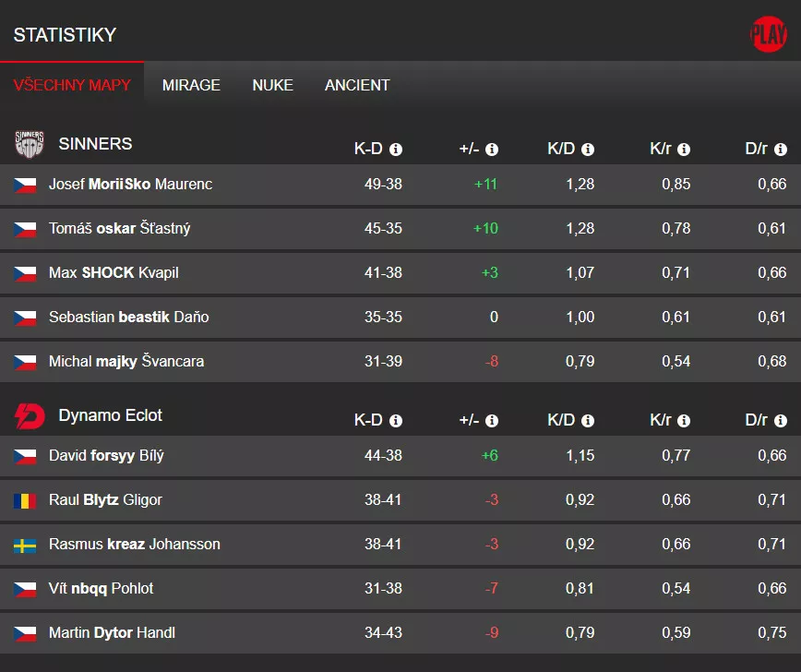Viewport: 801px width, 672px height.
Task: Click info icon beside SINNERS K/r header
Action: tap(684, 150)
